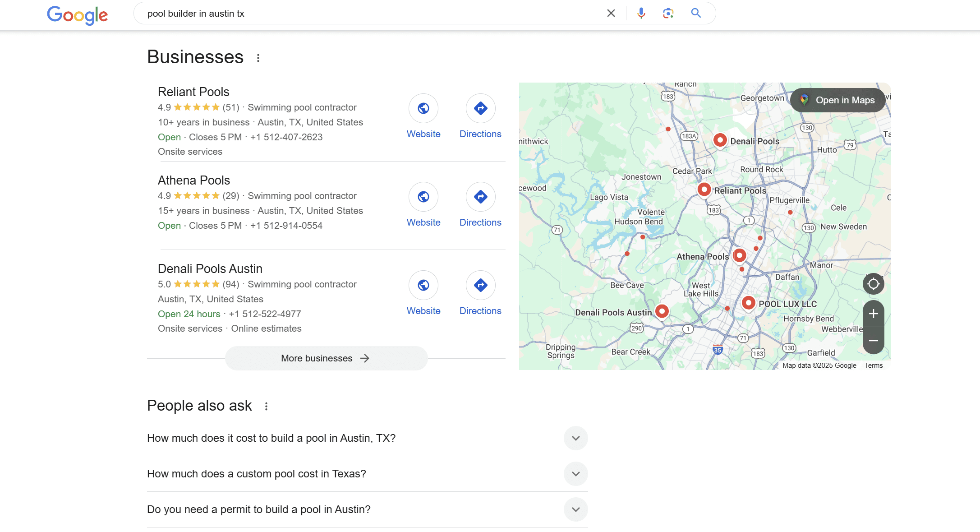
Task: Open map Terms link
Action: tap(874, 365)
